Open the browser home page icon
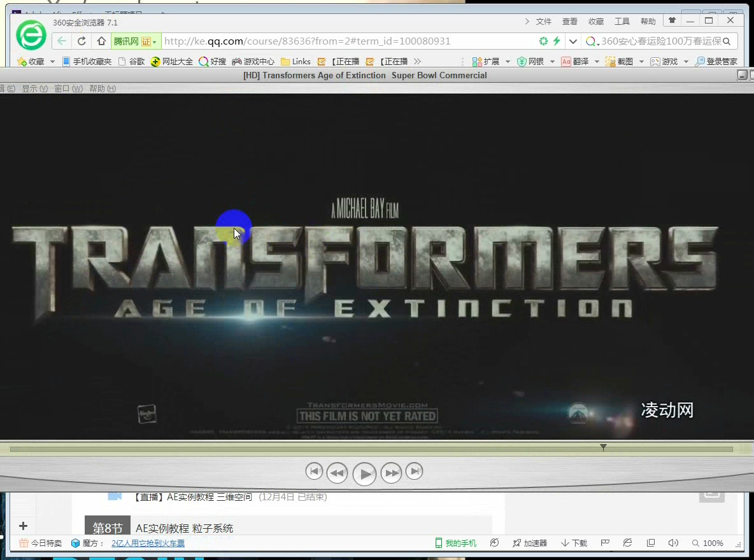This screenshot has height=560, width=754. click(x=101, y=41)
